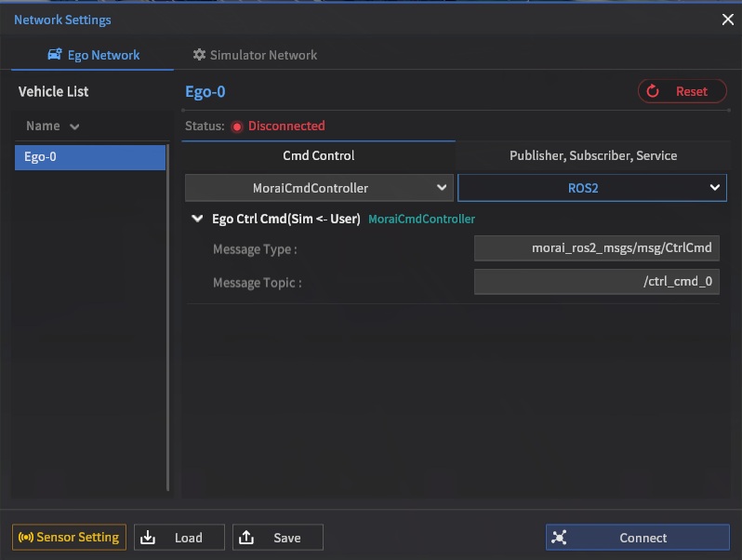Click the circular arrow Reset icon
This screenshot has height=560, width=742.
click(653, 91)
